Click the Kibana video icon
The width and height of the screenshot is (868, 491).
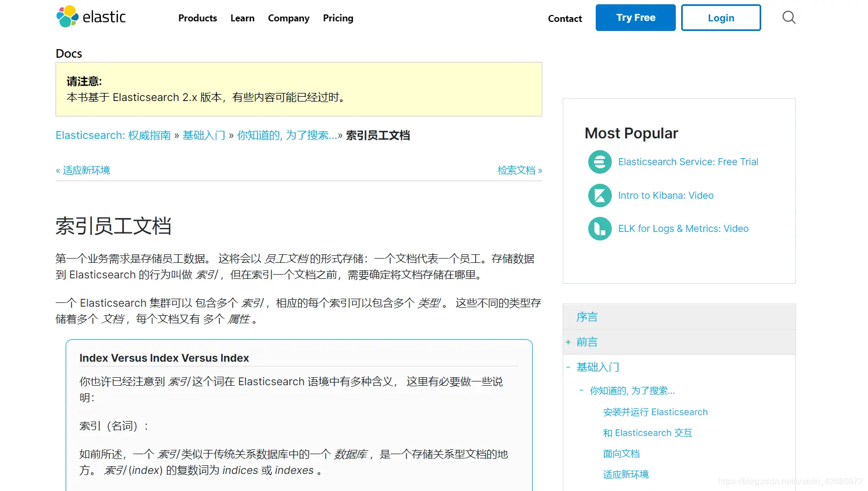599,196
